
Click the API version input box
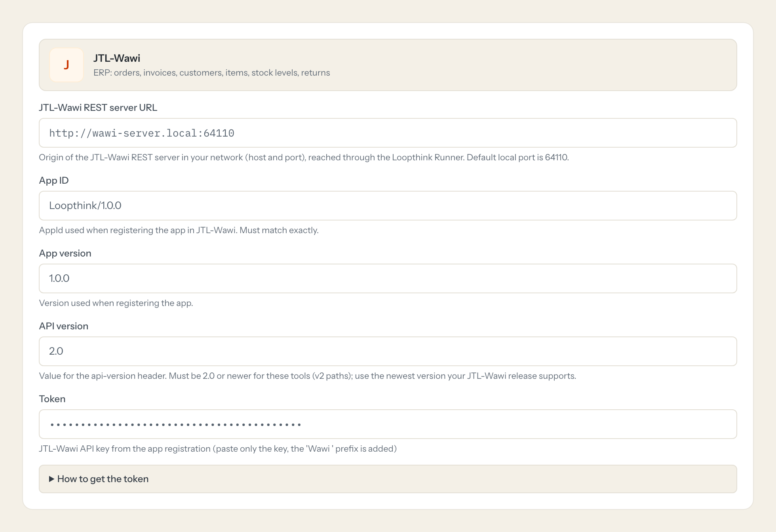pos(388,351)
